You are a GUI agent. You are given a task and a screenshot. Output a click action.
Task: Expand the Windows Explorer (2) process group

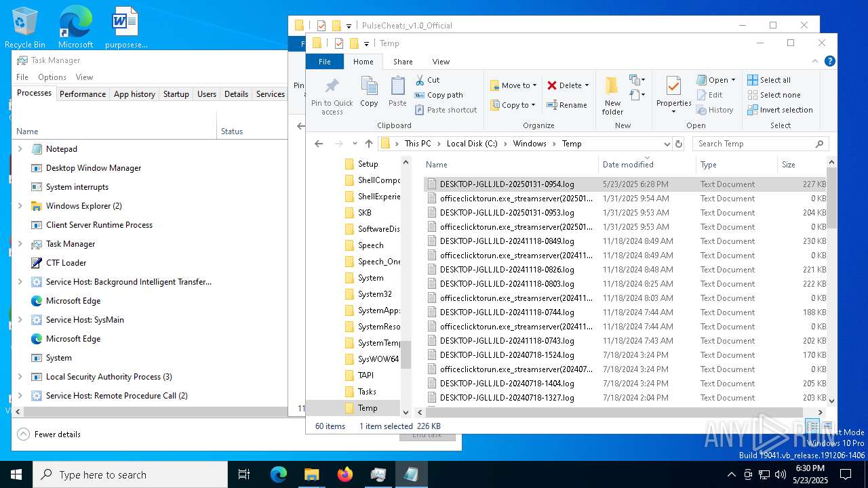click(x=20, y=206)
